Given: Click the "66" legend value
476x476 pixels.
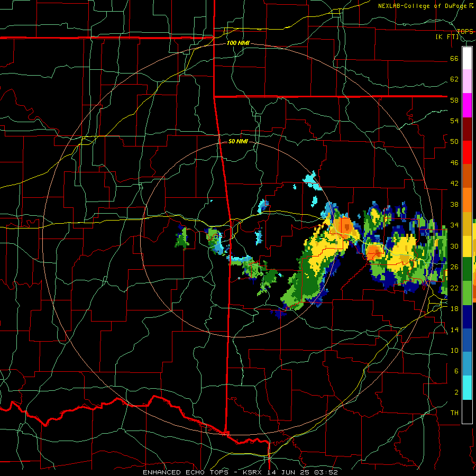Looking at the screenshot, I should [454, 58].
